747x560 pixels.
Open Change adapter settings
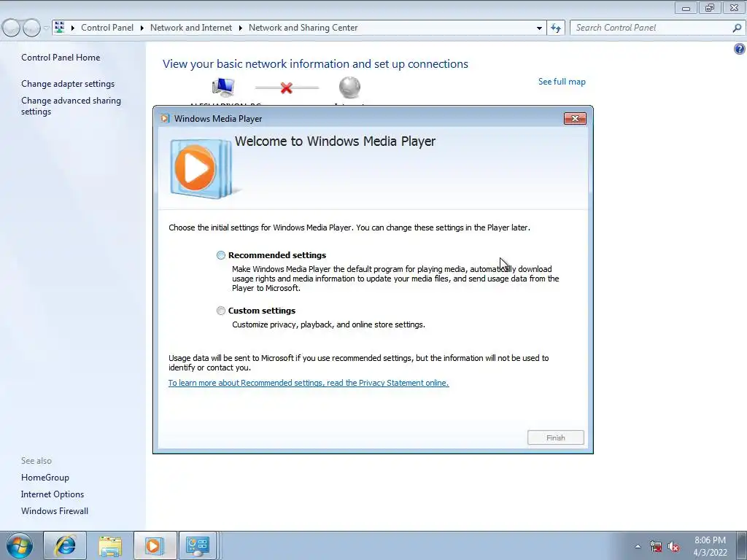[68, 84]
